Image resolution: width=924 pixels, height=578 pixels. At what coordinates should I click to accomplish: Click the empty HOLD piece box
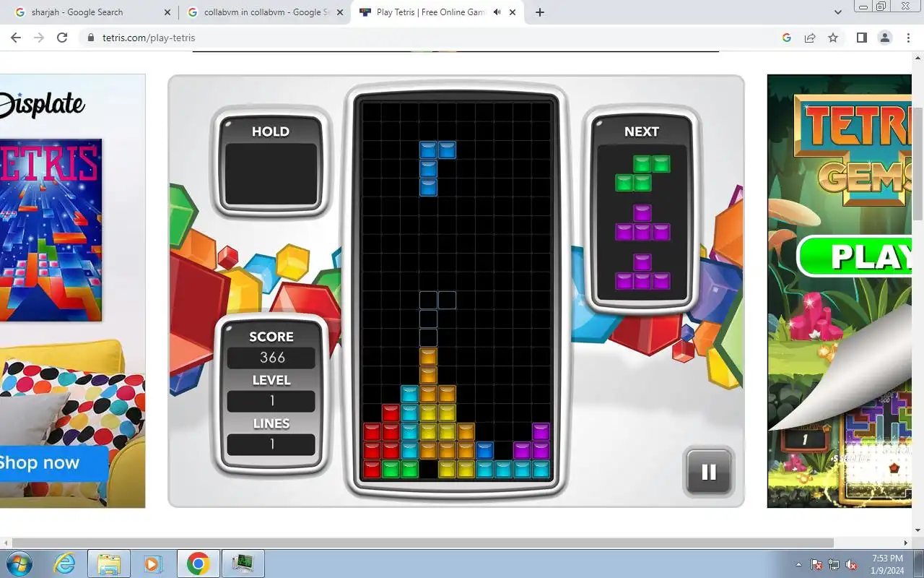point(271,174)
